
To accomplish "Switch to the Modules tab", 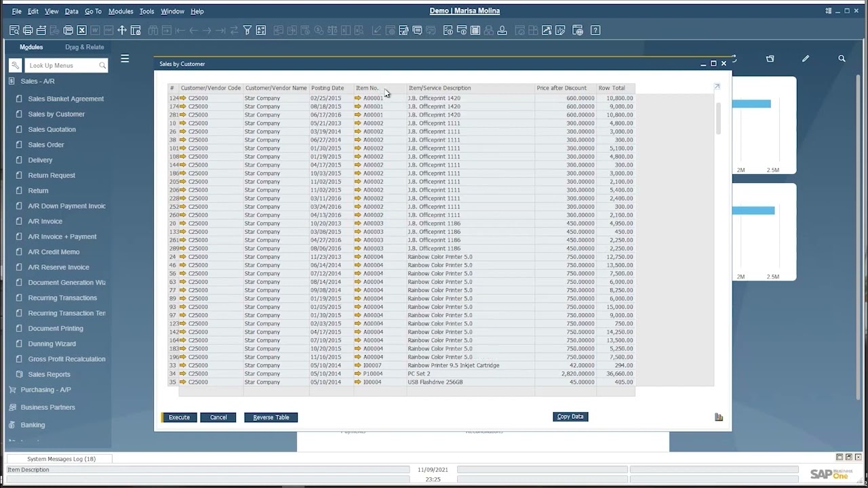I will 31,47.
